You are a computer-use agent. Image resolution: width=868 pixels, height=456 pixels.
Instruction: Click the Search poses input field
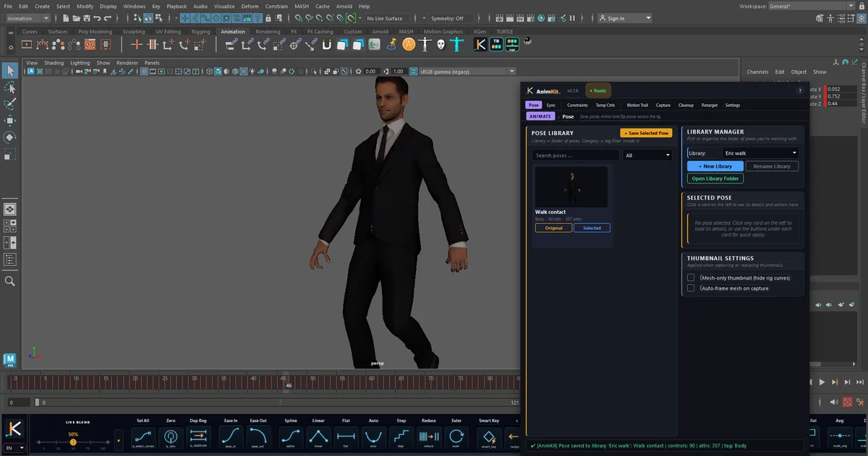[x=576, y=155]
